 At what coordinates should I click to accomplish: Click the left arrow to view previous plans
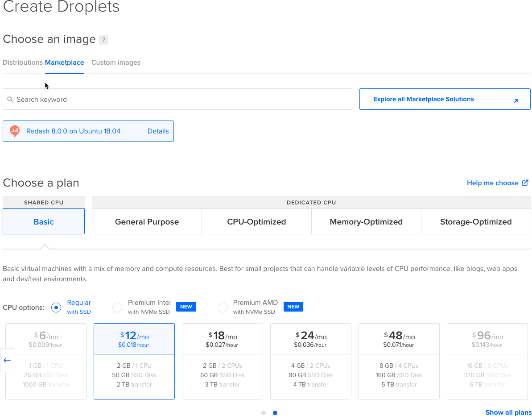coord(7,360)
